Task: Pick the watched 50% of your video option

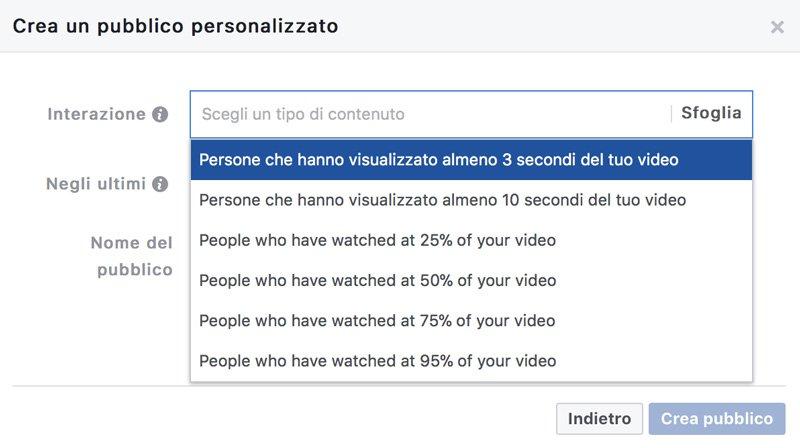Action: coord(471,281)
